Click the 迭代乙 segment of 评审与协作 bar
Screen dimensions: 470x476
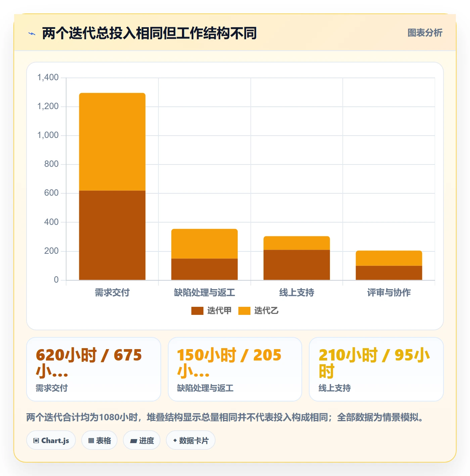coord(389,258)
